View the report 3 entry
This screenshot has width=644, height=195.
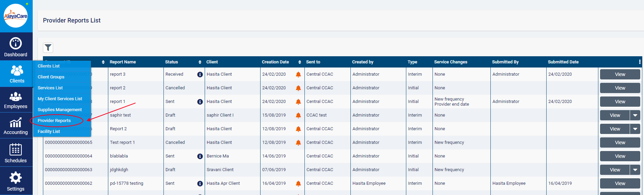[620, 74]
